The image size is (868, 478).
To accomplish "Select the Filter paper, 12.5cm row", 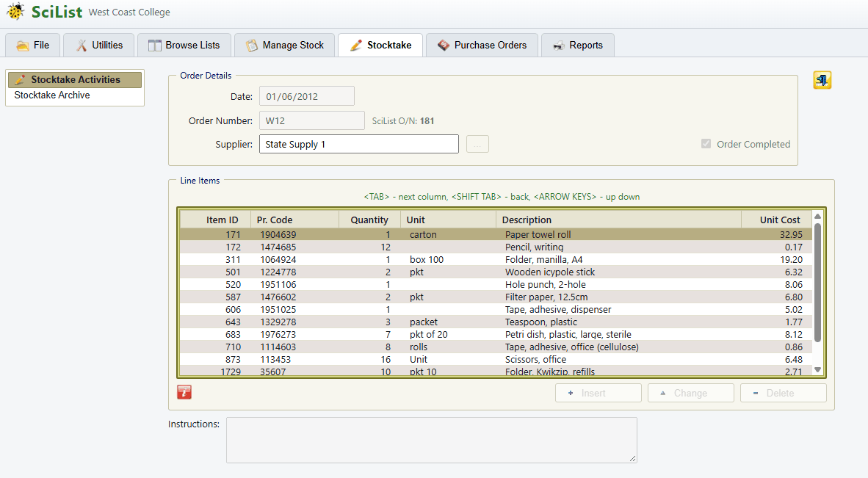I will (496, 297).
